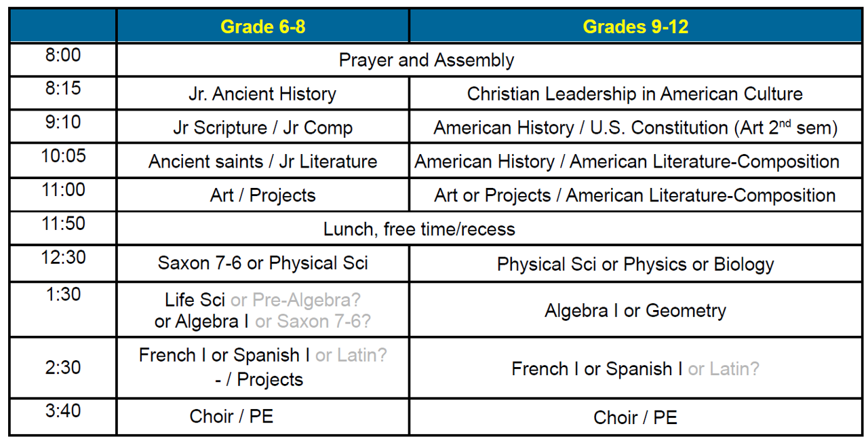Select the Jr. Ancient History cell

coord(263,94)
